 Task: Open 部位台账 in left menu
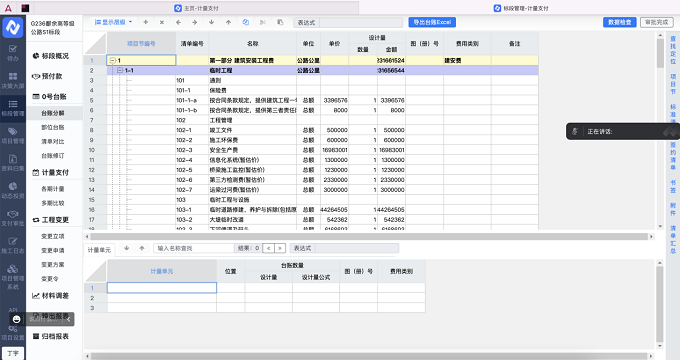53,127
